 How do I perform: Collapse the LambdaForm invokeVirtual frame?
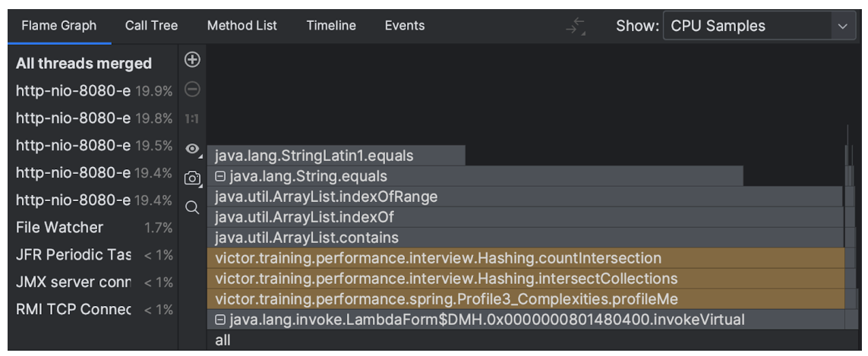click(220, 320)
